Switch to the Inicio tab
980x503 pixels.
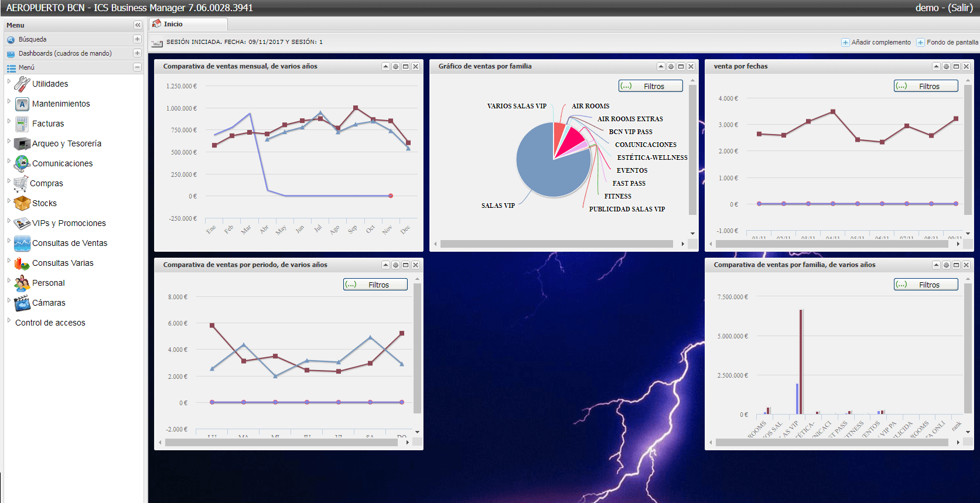point(173,24)
